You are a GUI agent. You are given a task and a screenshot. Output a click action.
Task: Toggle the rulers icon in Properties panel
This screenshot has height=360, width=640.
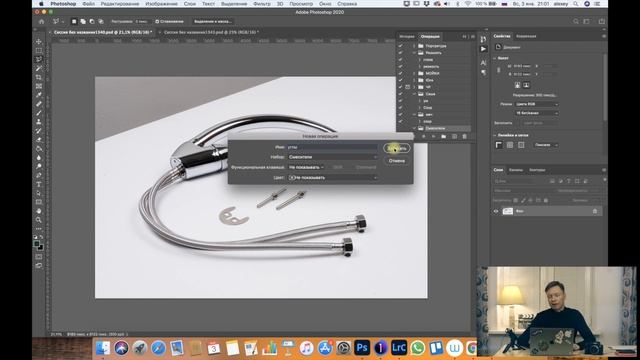499,145
